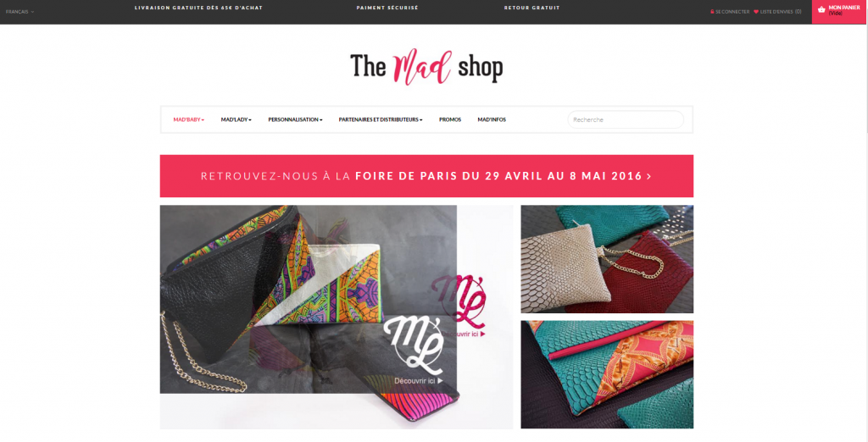Open the Promos menu item

(450, 119)
